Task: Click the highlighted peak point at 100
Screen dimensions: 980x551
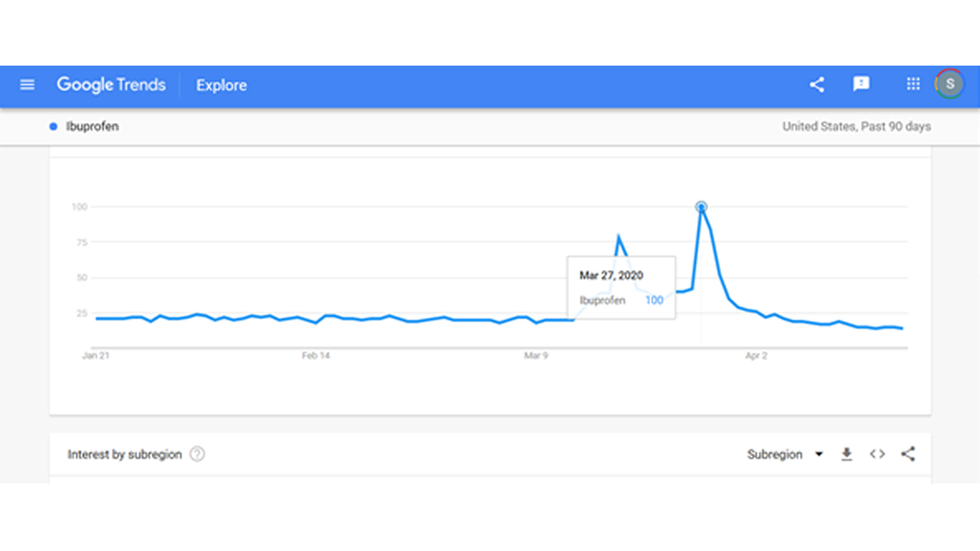Action: (x=701, y=207)
